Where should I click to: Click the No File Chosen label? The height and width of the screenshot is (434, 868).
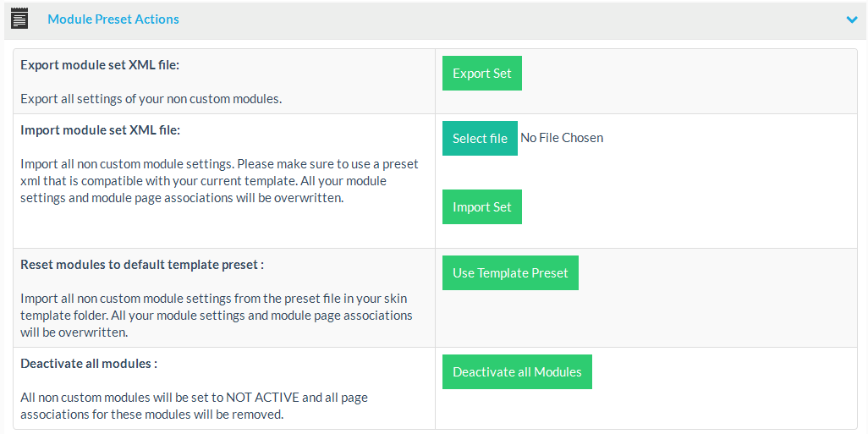(562, 138)
